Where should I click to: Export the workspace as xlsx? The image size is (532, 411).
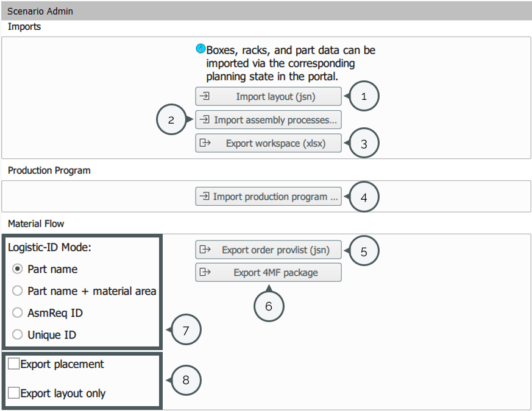(x=268, y=143)
